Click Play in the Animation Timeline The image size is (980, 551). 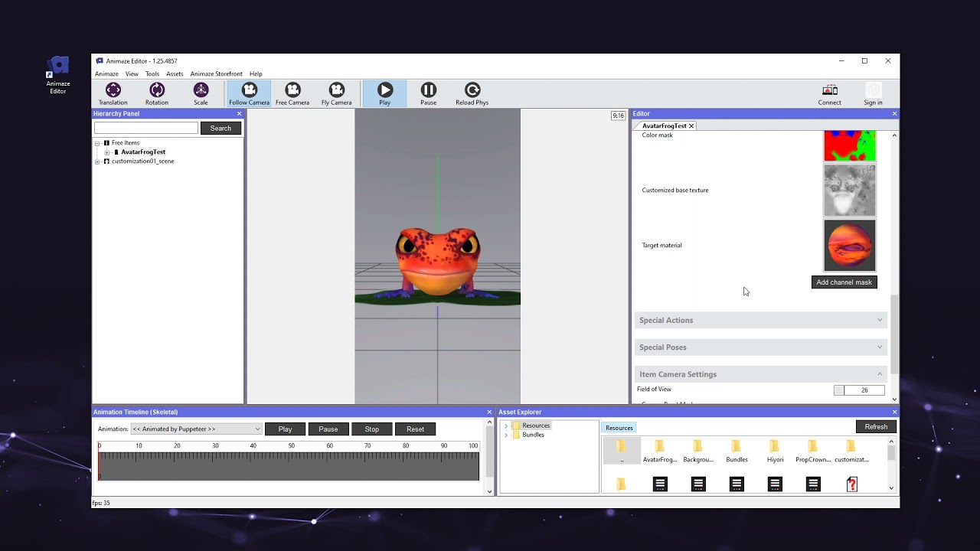pyautogui.click(x=285, y=429)
